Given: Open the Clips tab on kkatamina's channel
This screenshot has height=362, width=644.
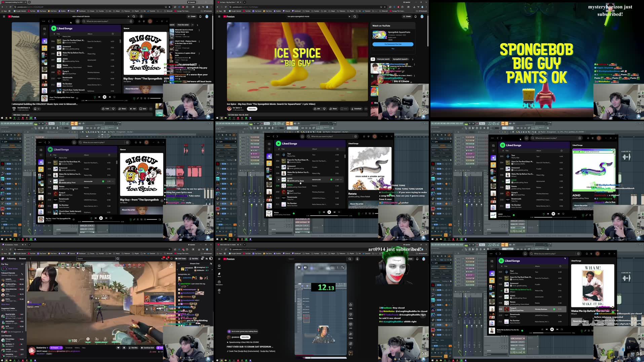Looking at the screenshot, I should (x=83, y=348).
